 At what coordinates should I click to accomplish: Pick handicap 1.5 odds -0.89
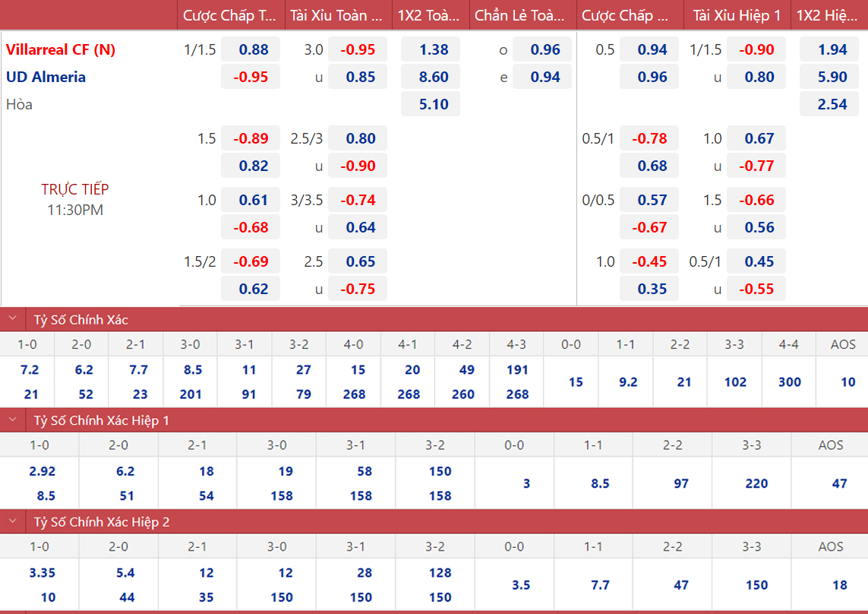click(250, 138)
